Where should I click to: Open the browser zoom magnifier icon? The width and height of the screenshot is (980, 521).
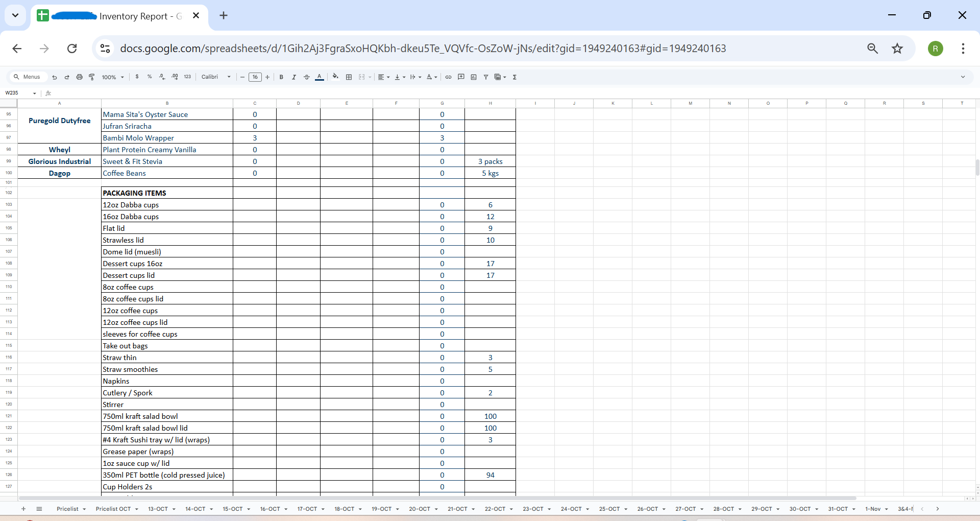click(x=872, y=49)
